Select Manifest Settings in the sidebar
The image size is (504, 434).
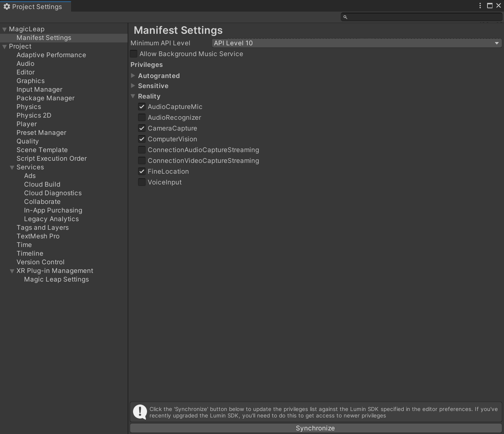[64, 38]
